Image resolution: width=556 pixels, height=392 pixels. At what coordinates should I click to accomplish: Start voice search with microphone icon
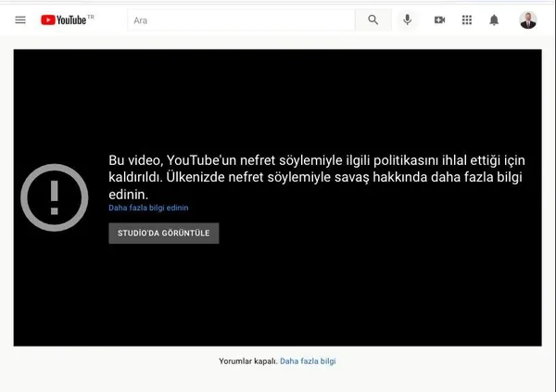[x=408, y=19]
